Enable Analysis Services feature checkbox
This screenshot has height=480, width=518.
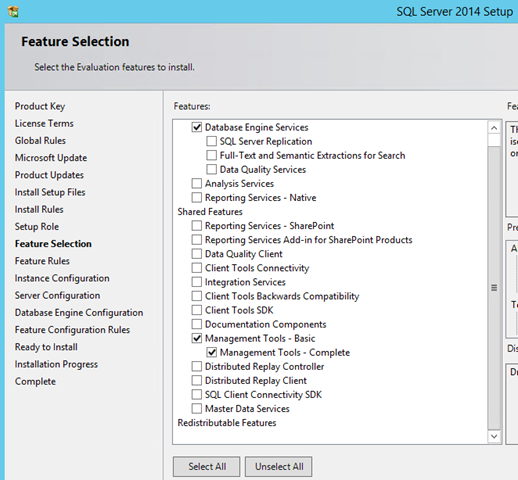[x=197, y=183]
